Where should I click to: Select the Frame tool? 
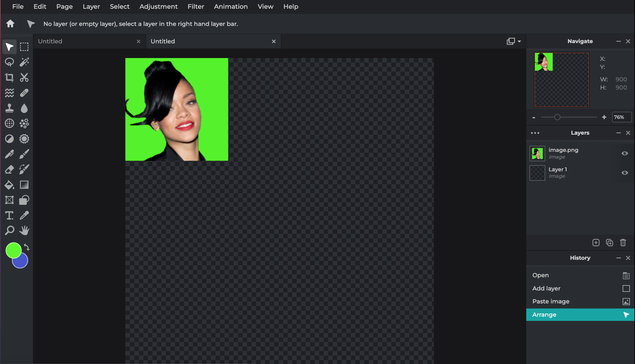tap(9, 200)
